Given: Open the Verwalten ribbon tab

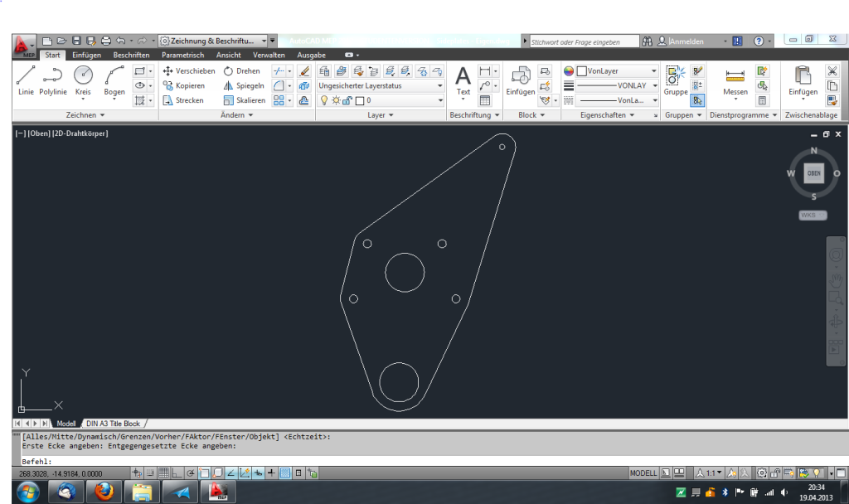Looking at the screenshot, I should (x=269, y=56).
